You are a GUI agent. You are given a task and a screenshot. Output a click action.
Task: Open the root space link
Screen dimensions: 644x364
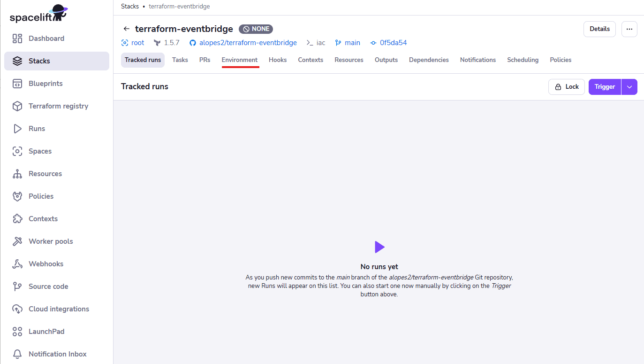[x=138, y=43]
